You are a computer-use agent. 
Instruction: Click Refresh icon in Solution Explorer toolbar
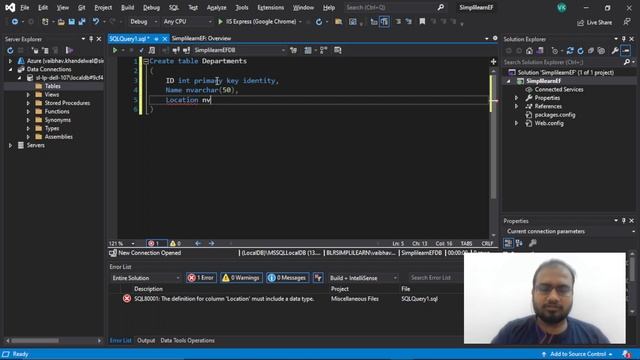(x=580, y=51)
